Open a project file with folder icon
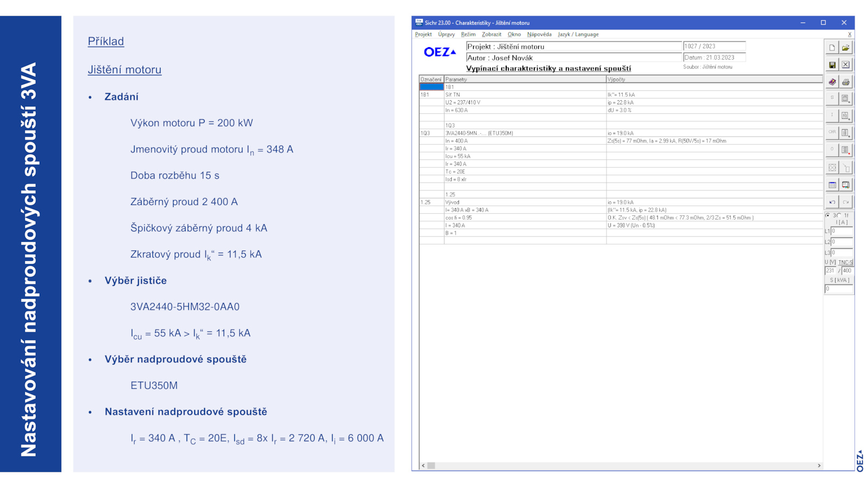The image size is (868, 488). (846, 48)
